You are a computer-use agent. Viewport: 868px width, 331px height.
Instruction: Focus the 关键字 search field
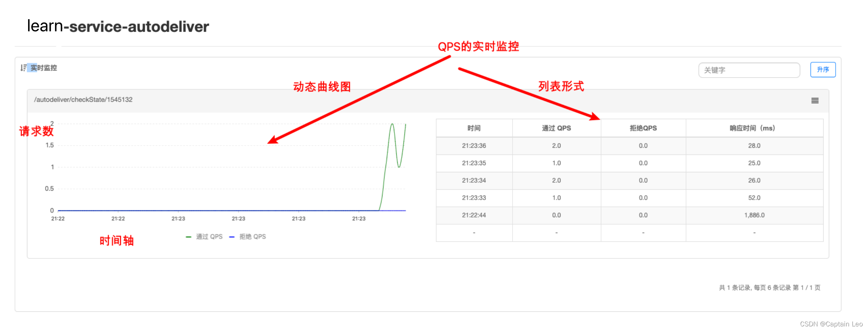coord(749,70)
